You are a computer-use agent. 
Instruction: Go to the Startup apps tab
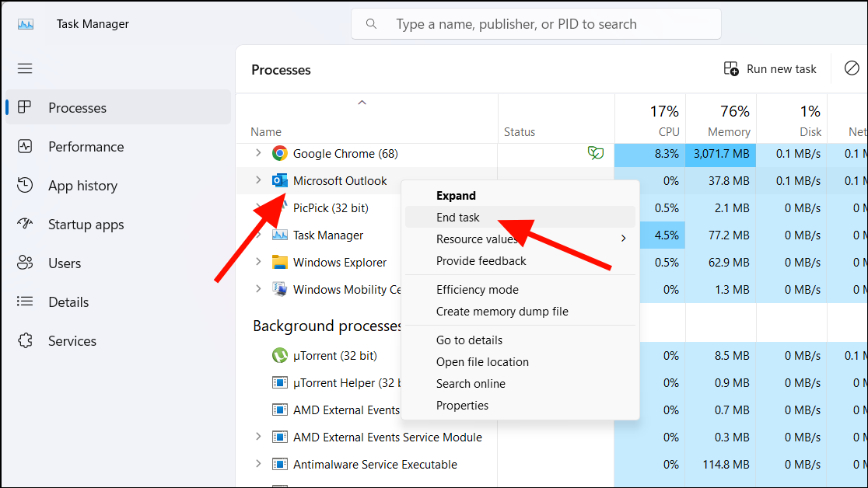[x=118, y=224]
